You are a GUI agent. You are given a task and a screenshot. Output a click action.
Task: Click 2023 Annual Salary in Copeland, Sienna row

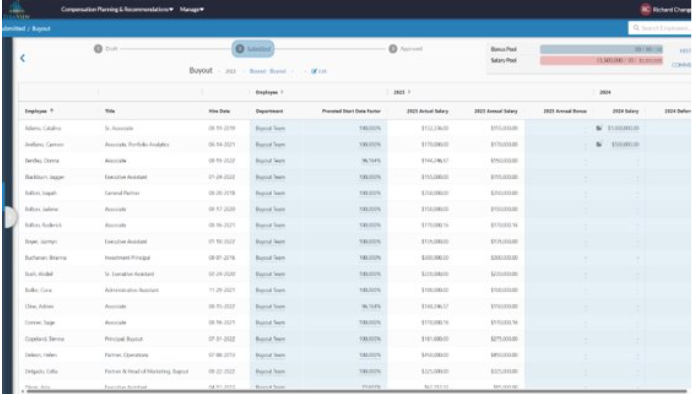[x=504, y=339]
